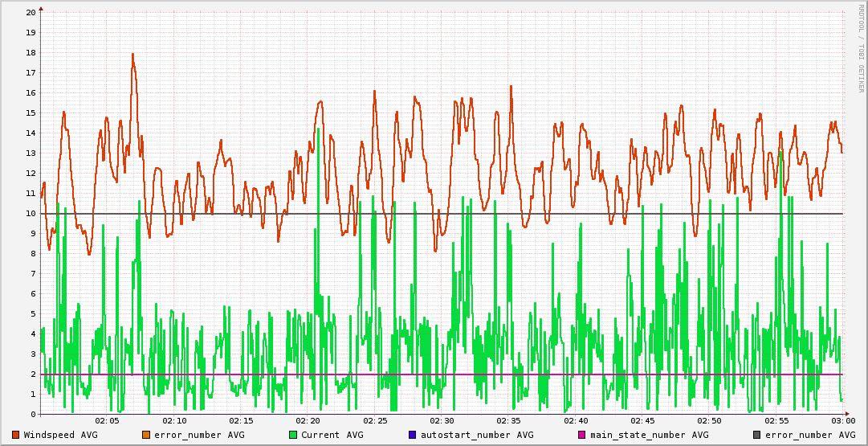
Task: Click the green Current spike reaching 14
Action: 319,129
